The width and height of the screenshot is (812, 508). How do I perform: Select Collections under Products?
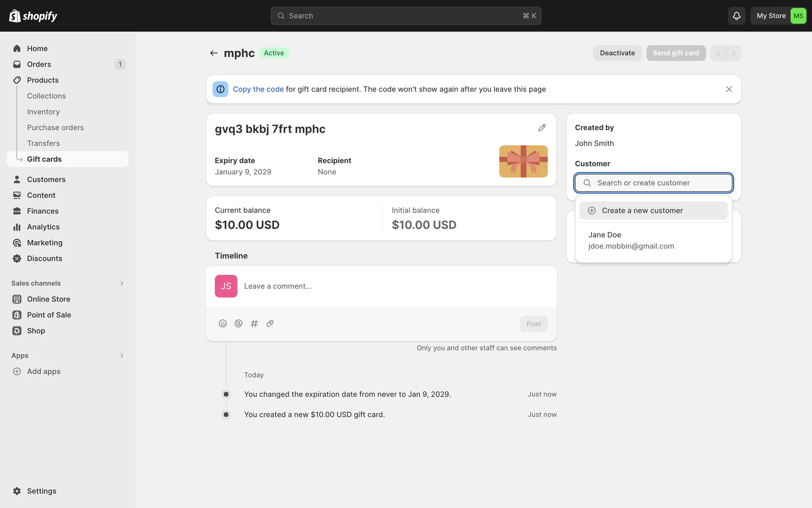pos(46,96)
